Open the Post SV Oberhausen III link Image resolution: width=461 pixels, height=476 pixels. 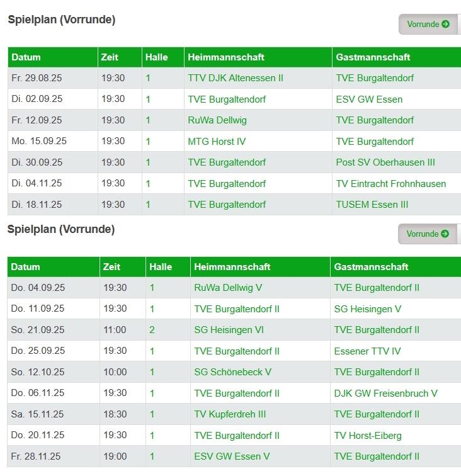point(385,162)
